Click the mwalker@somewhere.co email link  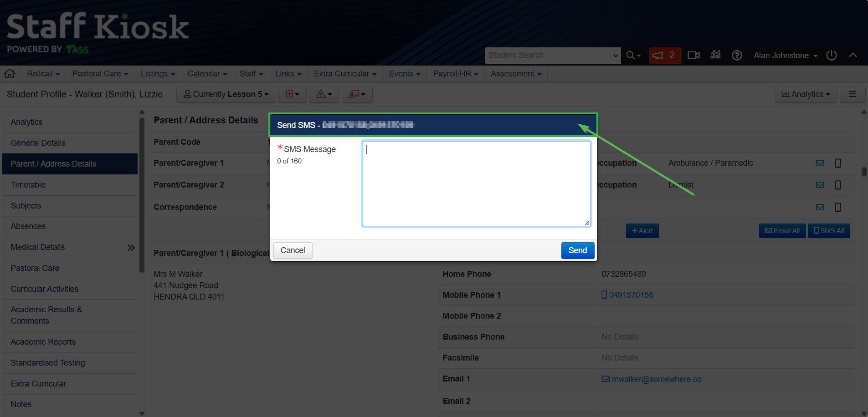656,379
